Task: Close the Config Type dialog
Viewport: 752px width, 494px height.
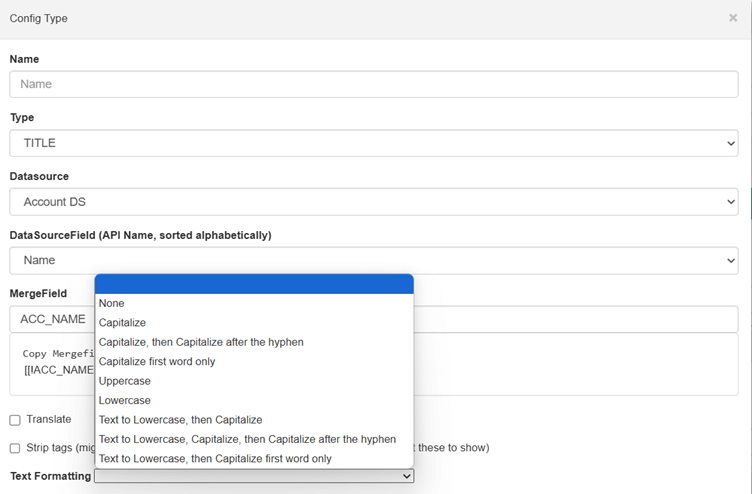Action: (733, 18)
